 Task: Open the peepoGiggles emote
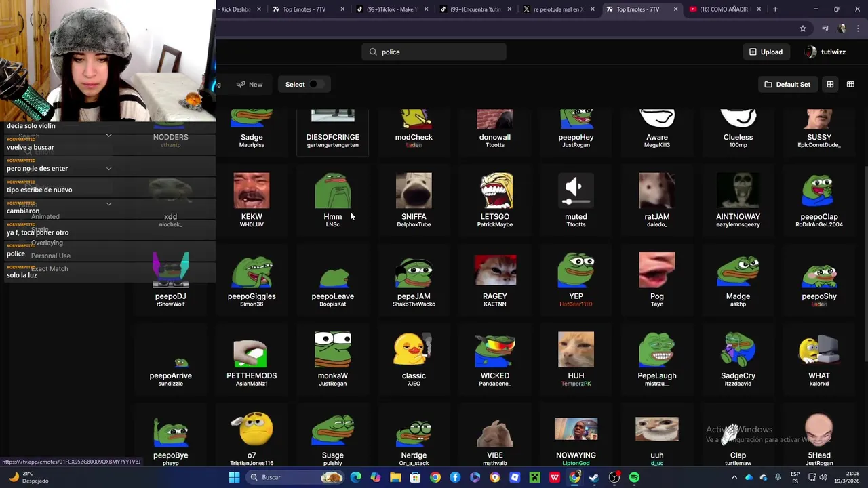(x=252, y=279)
